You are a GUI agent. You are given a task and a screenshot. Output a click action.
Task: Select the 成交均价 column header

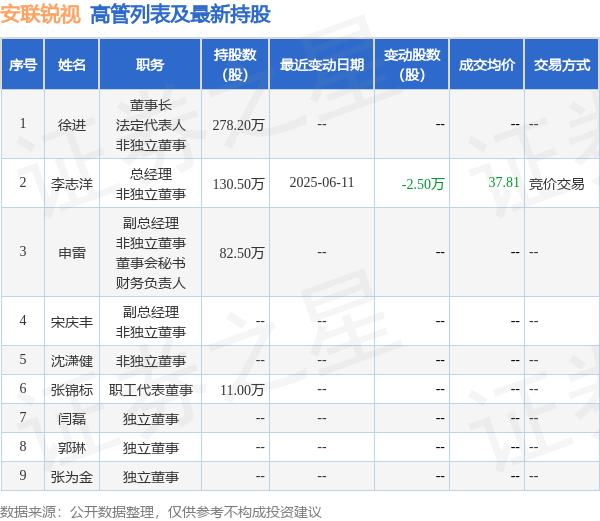(487, 65)
